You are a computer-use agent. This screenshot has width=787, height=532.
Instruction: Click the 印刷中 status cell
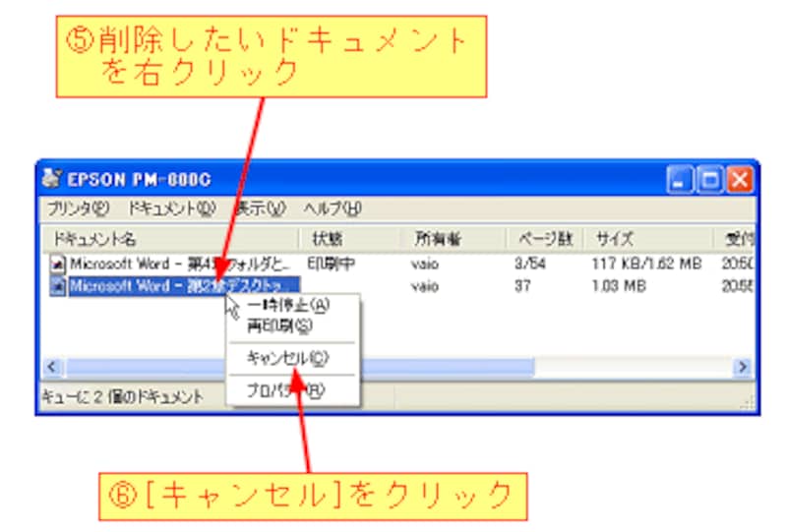point(331,264)
